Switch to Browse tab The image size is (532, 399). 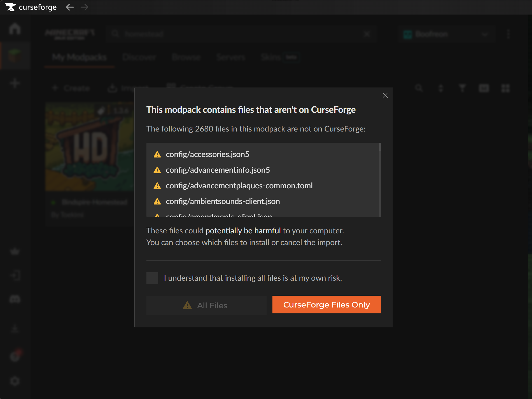click(x=186, y=57)
